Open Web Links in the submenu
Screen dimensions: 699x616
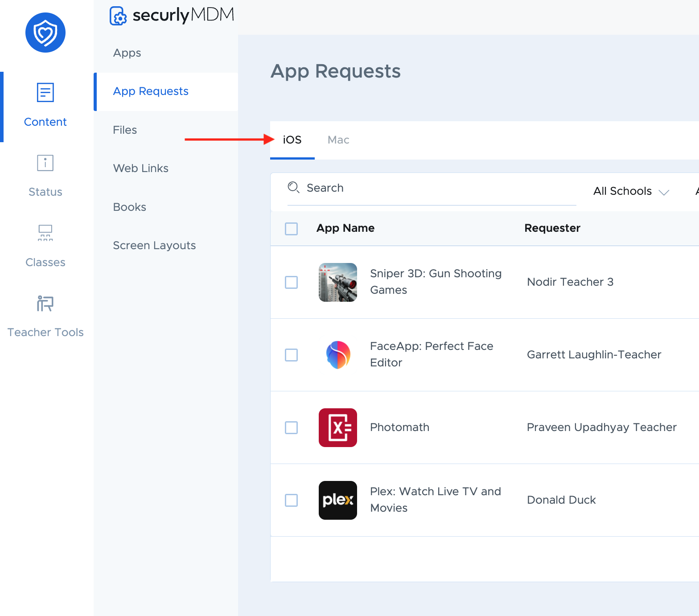(141, 168)
